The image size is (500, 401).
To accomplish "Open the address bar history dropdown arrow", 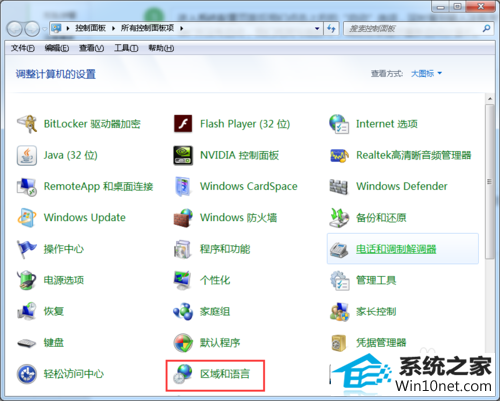I will [317, 29].
